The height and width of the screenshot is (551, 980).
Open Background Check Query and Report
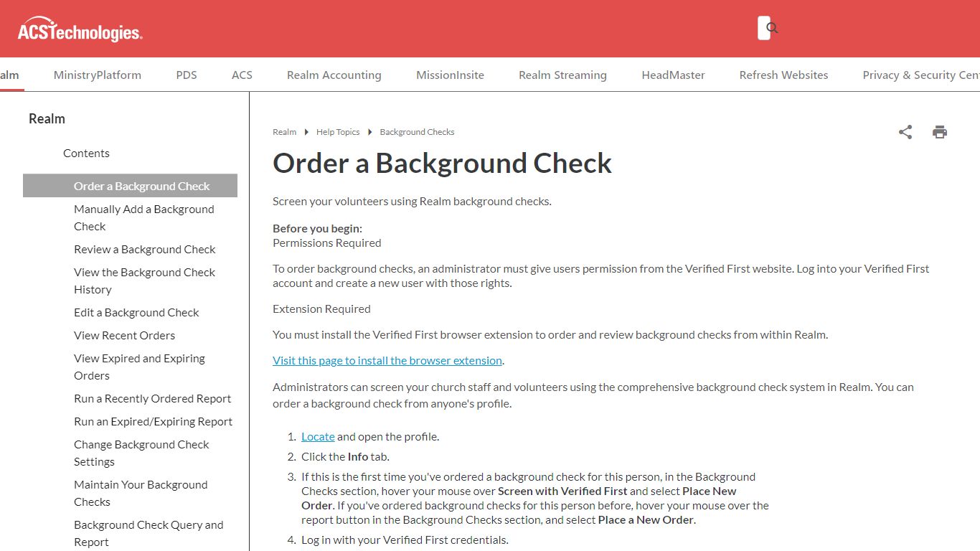(149, 533)
